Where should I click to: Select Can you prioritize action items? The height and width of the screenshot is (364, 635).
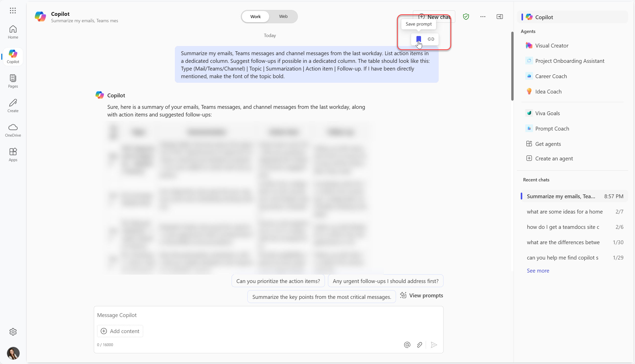tap(278, 280)
